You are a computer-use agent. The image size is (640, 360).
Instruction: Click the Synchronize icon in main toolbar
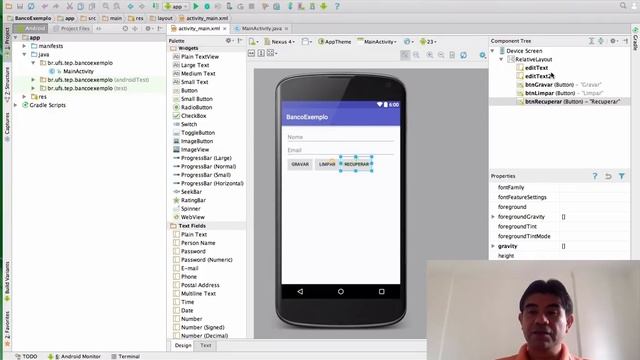(x=31, y=6)
